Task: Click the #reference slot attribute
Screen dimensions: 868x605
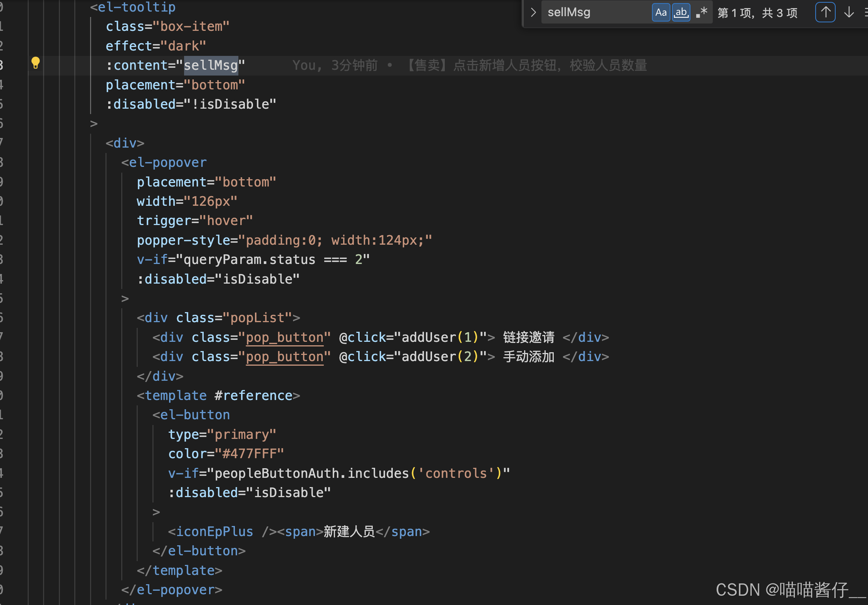Action: coord(253,396)
